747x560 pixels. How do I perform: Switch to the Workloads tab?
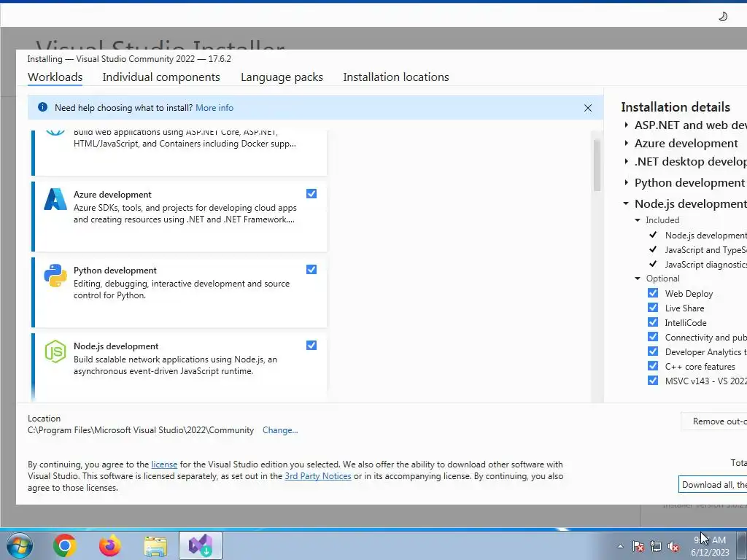pos(55,77)
